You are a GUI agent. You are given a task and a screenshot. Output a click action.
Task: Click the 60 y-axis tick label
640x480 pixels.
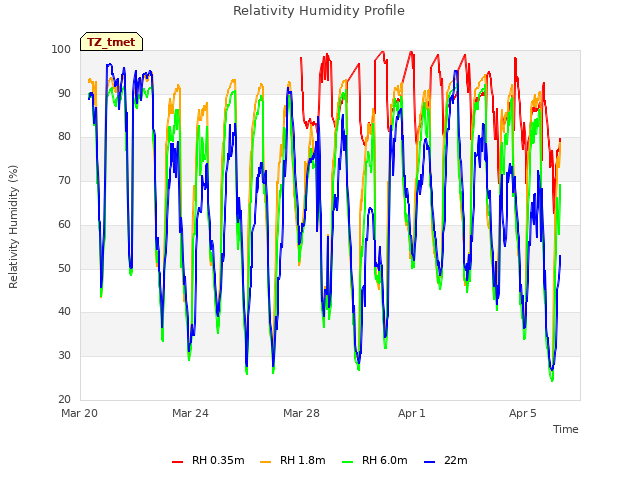click(64, 224)
